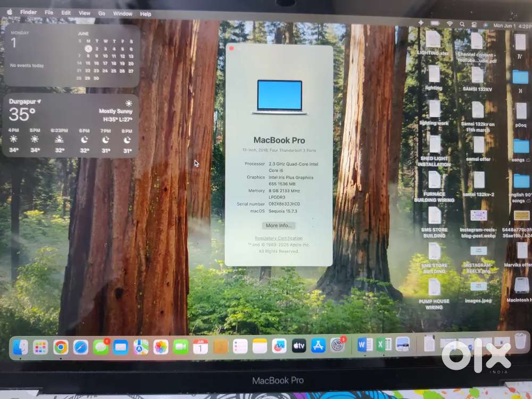
Task: Open the Trash in the dock
Action: pos(520,340)
